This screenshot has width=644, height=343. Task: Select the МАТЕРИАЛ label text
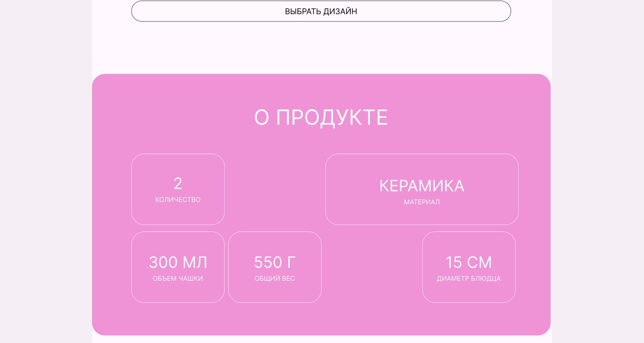pos(422,202)
